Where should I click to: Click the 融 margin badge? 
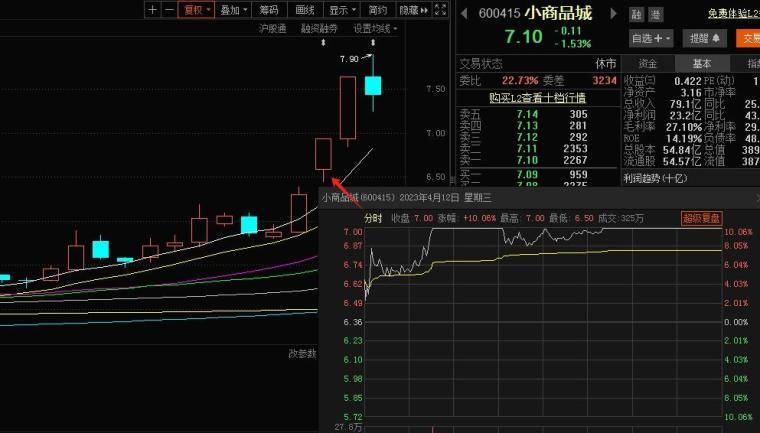(636, 15)
